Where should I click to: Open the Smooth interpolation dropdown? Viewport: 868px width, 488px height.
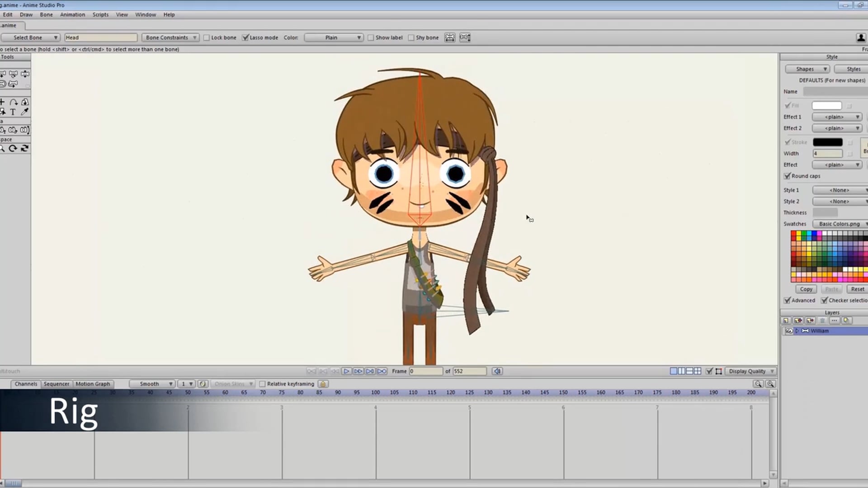click(152, 384)
